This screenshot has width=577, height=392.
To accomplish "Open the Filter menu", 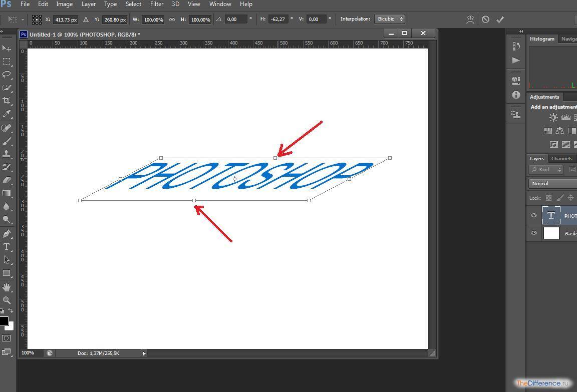I will [x=156, y=4].
